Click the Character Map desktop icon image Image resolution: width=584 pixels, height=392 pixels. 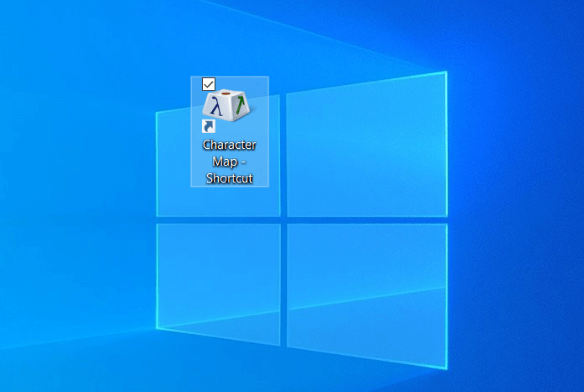226,106
